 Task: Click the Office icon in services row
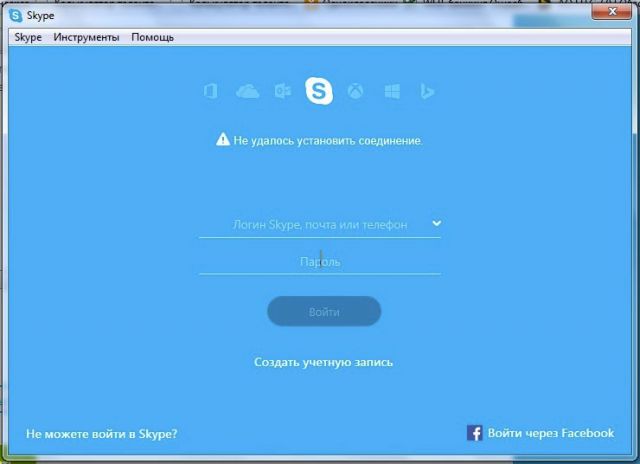[x=211, y=91]
